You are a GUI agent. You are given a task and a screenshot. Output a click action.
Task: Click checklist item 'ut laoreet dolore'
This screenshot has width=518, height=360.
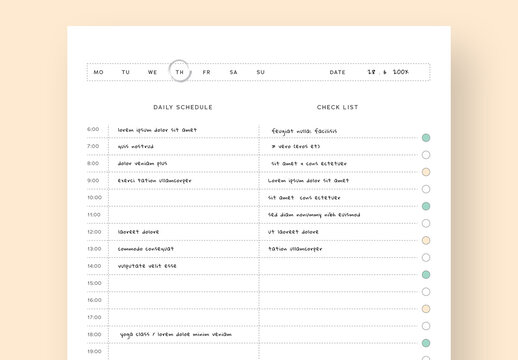coord(293,232)
